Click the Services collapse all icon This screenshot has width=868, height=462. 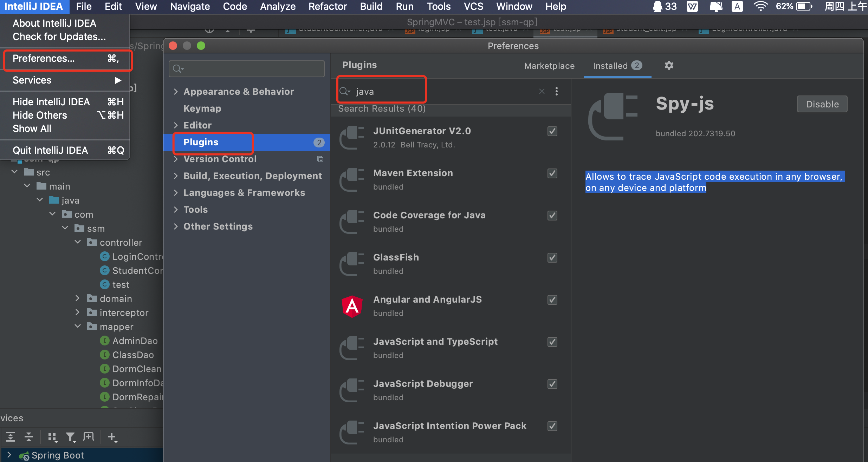click(29, 437)
